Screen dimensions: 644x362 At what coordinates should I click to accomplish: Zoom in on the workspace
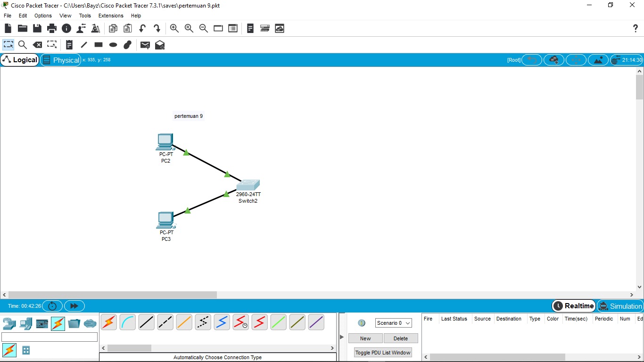(x=174, y=28)
